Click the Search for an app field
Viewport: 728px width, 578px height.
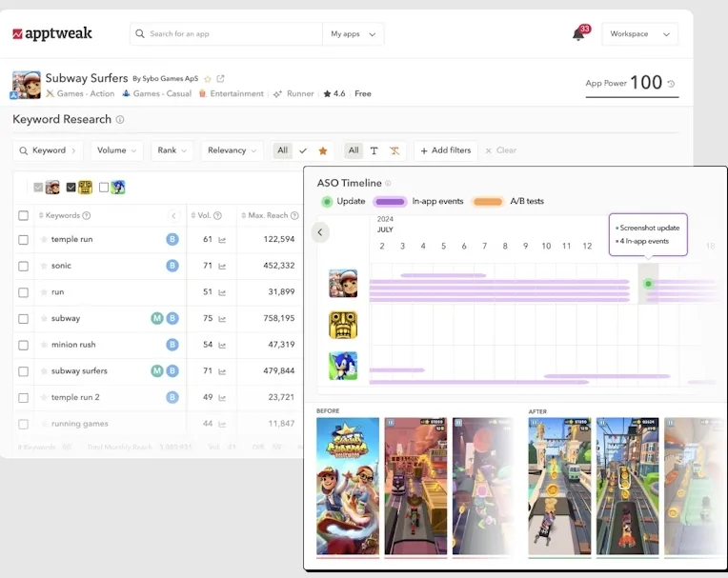[229, 34]
